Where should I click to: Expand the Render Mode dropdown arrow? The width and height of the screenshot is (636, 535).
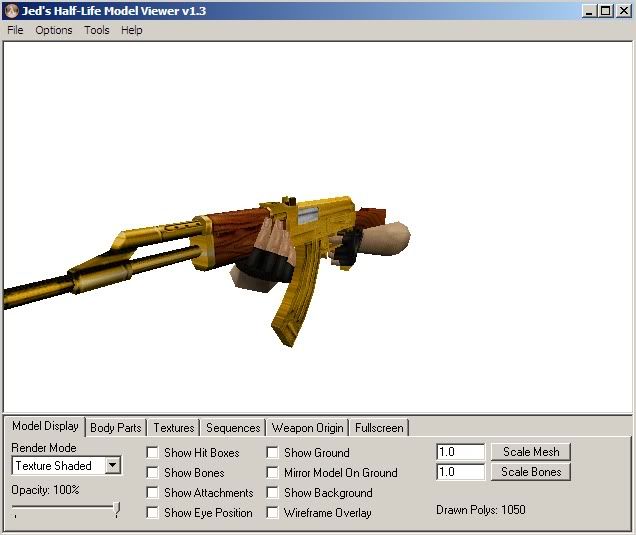(x=113, y=465)
